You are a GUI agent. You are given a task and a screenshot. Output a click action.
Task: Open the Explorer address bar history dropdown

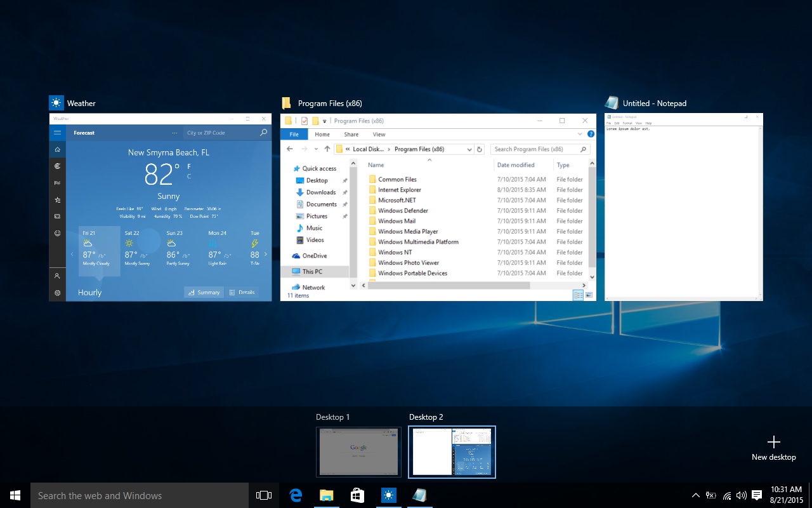(x=469, y=149)
